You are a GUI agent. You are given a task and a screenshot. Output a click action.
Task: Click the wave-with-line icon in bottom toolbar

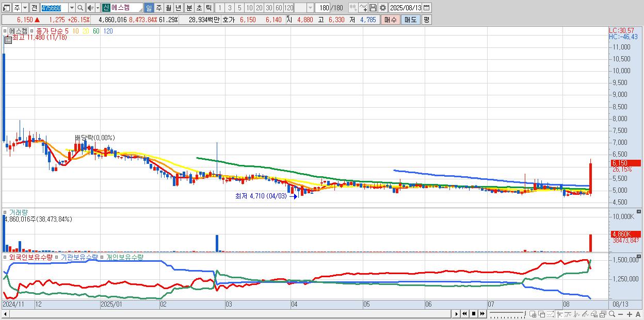point(568,314)
